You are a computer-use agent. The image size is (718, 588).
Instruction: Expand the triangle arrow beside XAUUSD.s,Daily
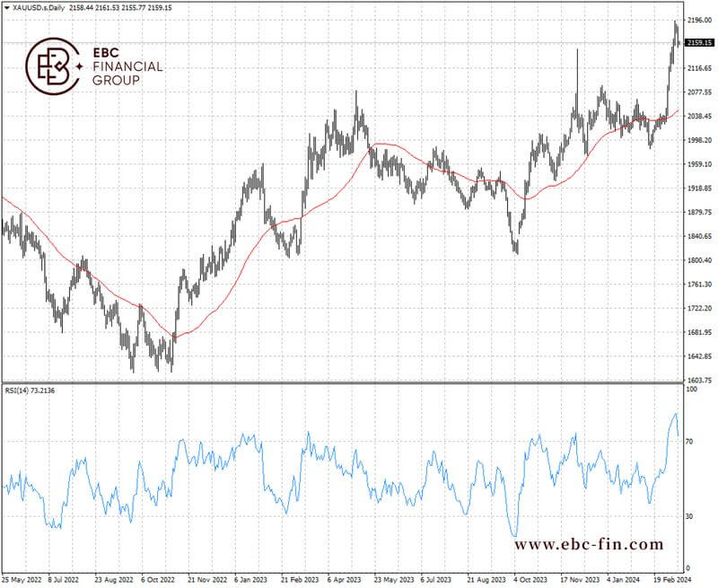pyautogui.click(x=5, y=6)
